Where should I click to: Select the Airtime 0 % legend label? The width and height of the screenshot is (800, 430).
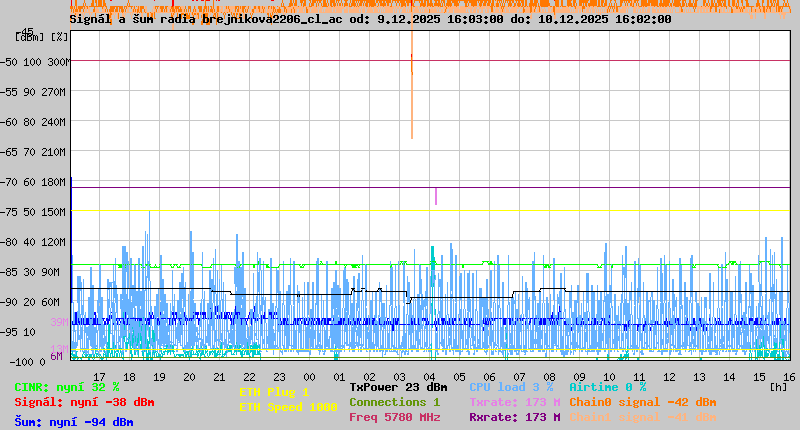[607, 387]
